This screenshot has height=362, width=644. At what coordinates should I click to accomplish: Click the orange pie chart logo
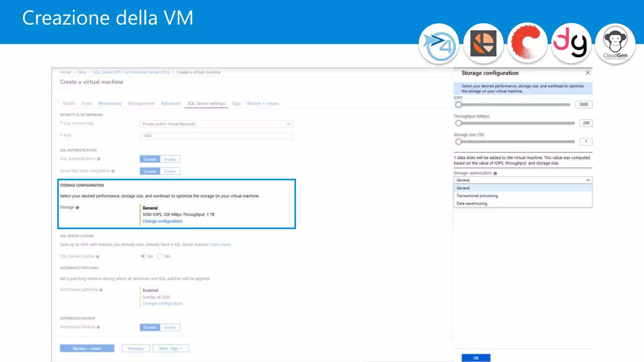[483, 43]
